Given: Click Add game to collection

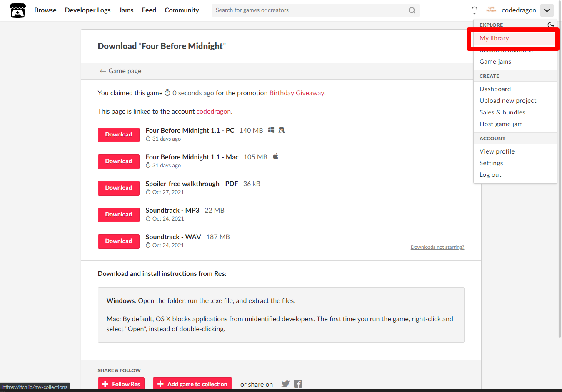Looking at the screenshot, I should coord(193,384).
